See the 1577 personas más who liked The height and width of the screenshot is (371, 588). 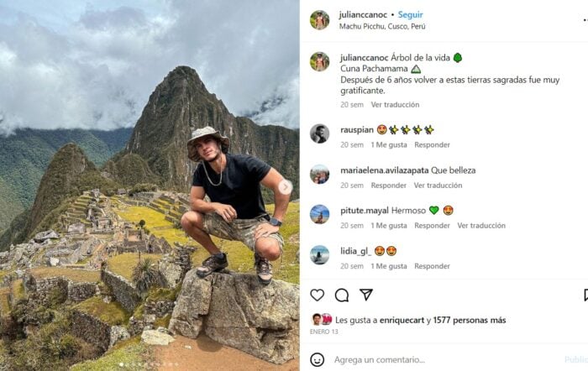point(472,320)
